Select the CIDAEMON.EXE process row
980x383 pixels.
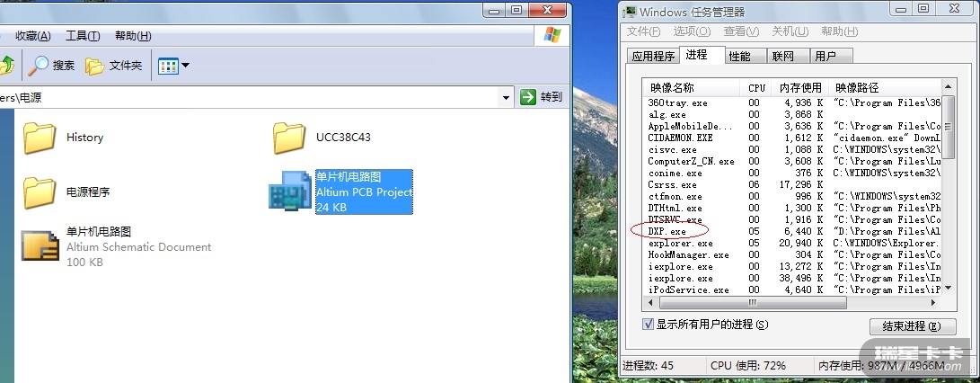792,138
